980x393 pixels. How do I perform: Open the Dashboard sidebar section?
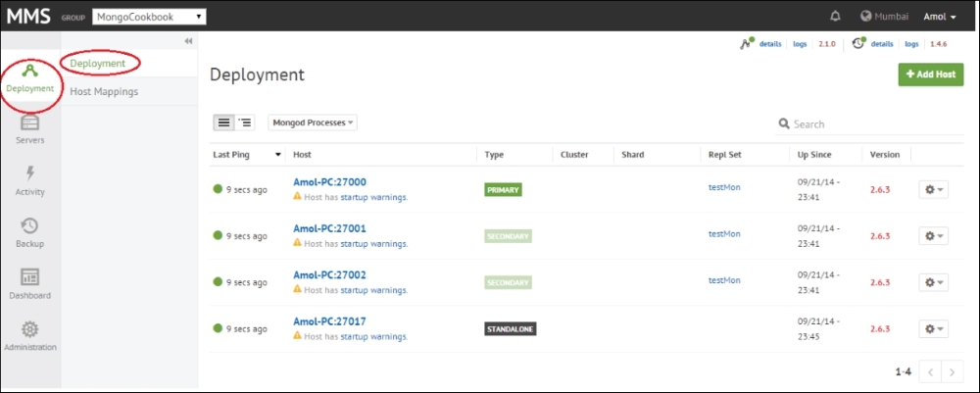tap(30, 284)
